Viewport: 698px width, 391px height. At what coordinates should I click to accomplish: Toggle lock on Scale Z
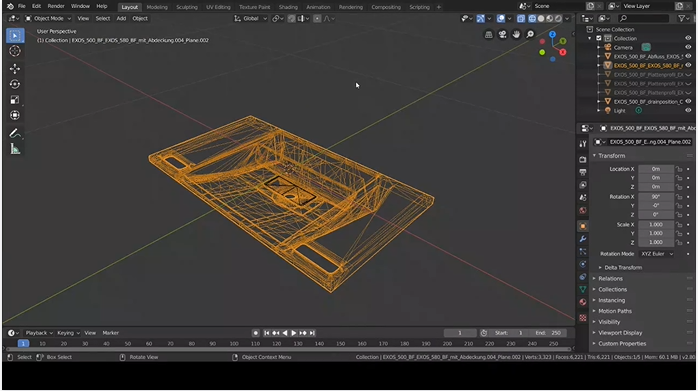point(679,242)
